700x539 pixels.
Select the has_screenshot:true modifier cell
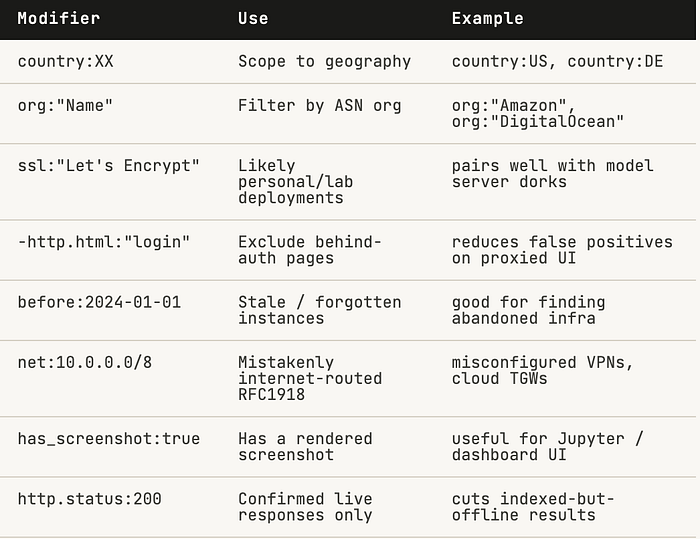(109, 439)
